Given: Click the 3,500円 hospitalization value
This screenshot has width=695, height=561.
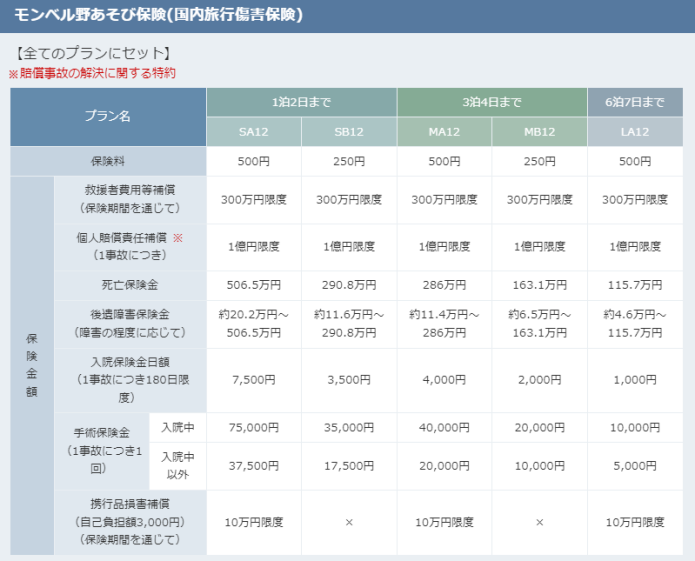Looking at the screenshot, I should pyautogui.click(x=349, y=380).
